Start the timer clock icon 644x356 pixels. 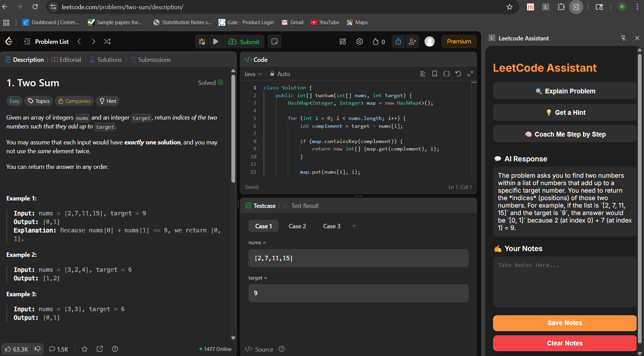click(398, 41)
